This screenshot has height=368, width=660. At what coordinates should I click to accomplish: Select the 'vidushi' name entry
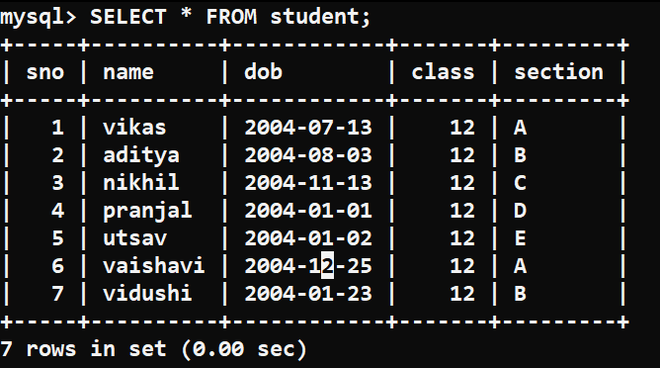[147, 293]
